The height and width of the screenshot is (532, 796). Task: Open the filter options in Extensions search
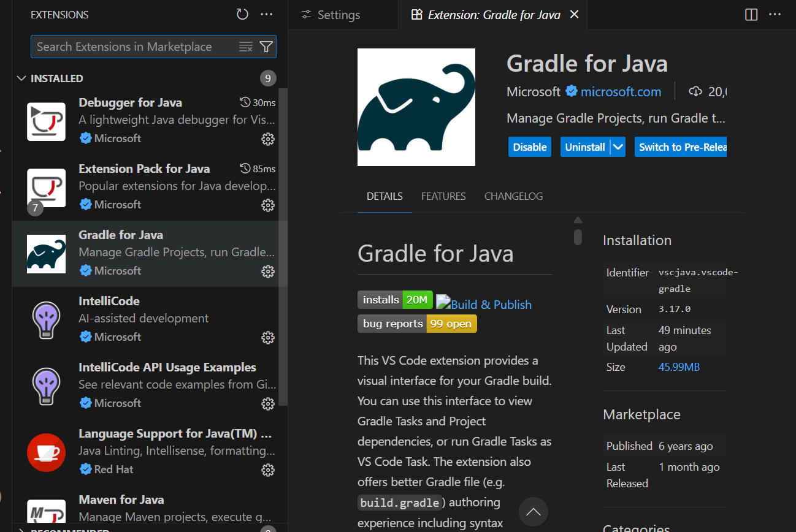pos(266,47)
